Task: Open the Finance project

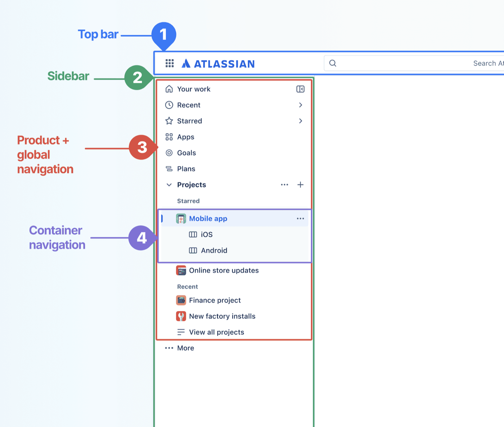Action: pyautogui.click(x=215, y=300)
